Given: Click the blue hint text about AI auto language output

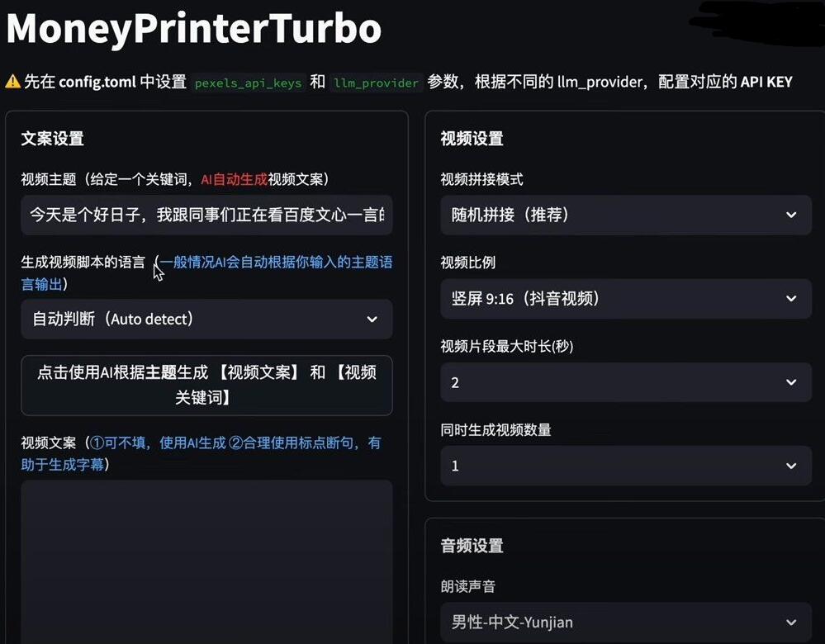Looking at the screenshot, I should click(x=276, y=263).
